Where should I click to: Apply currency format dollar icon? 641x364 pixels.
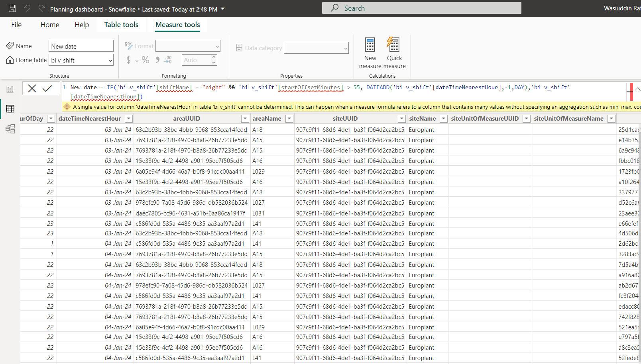[128, 60]
